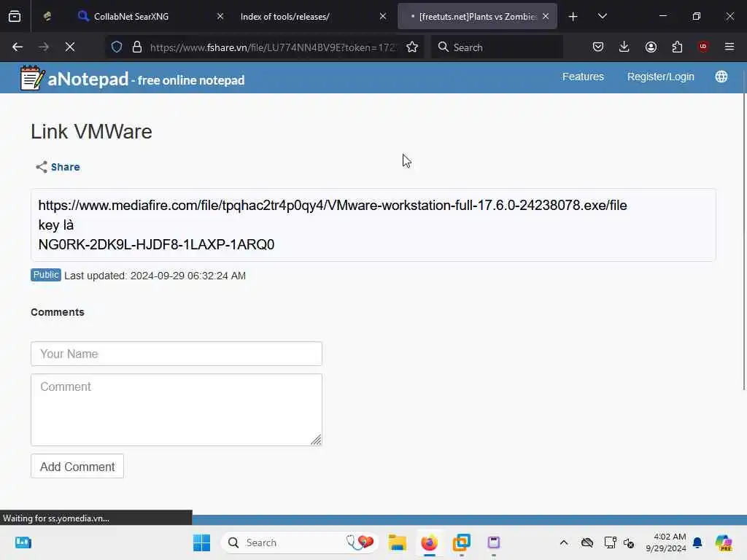Image resolution: width=747 pixels, height=560 pixels.
Task: Open the Downloads panel
Action: (x=624, y=47)
